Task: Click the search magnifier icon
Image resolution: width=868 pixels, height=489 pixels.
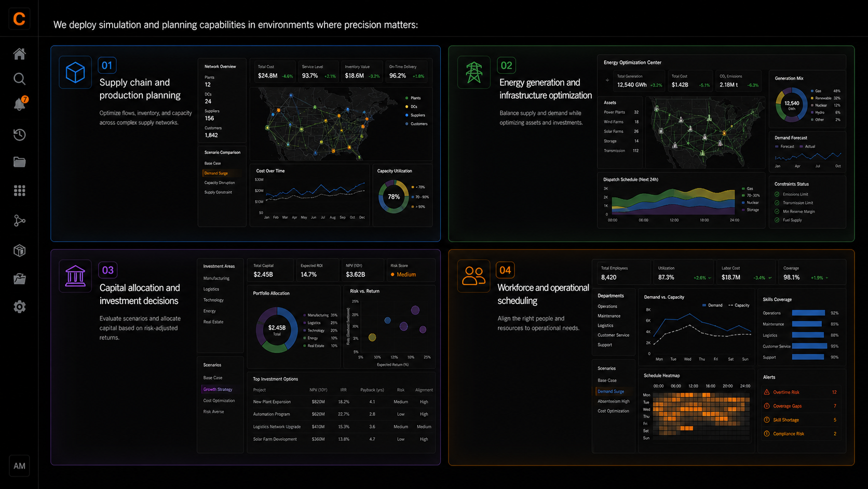Action: click(x=19, y=79)
